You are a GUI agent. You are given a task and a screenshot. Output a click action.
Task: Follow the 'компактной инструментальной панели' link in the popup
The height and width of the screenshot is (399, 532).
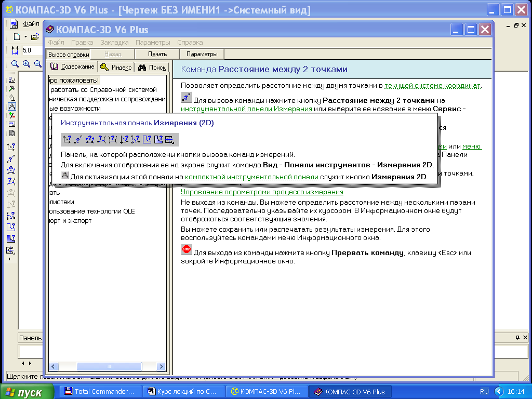click(251, 177)
